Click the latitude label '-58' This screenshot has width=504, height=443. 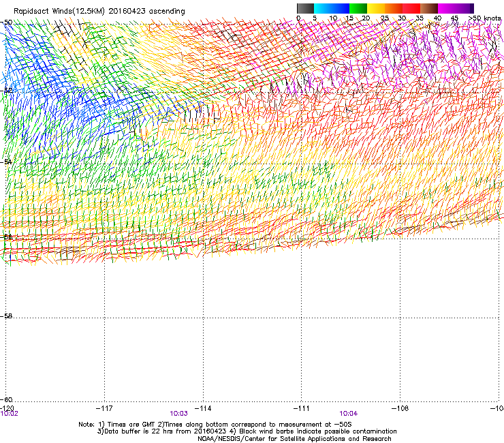[6, 316]
